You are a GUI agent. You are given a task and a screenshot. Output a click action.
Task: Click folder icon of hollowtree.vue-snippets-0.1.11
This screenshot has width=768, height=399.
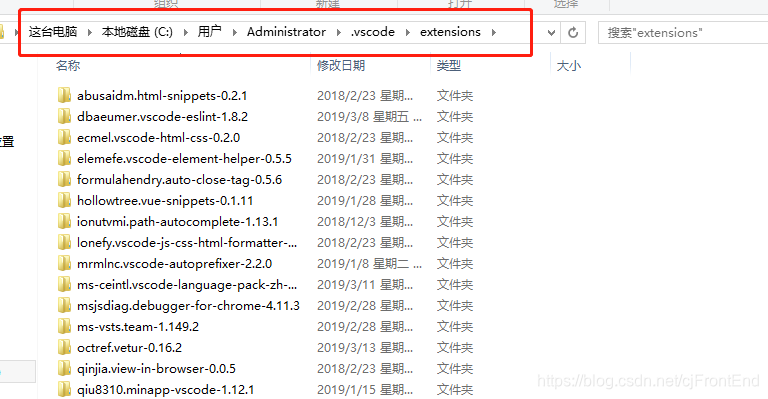64,200
